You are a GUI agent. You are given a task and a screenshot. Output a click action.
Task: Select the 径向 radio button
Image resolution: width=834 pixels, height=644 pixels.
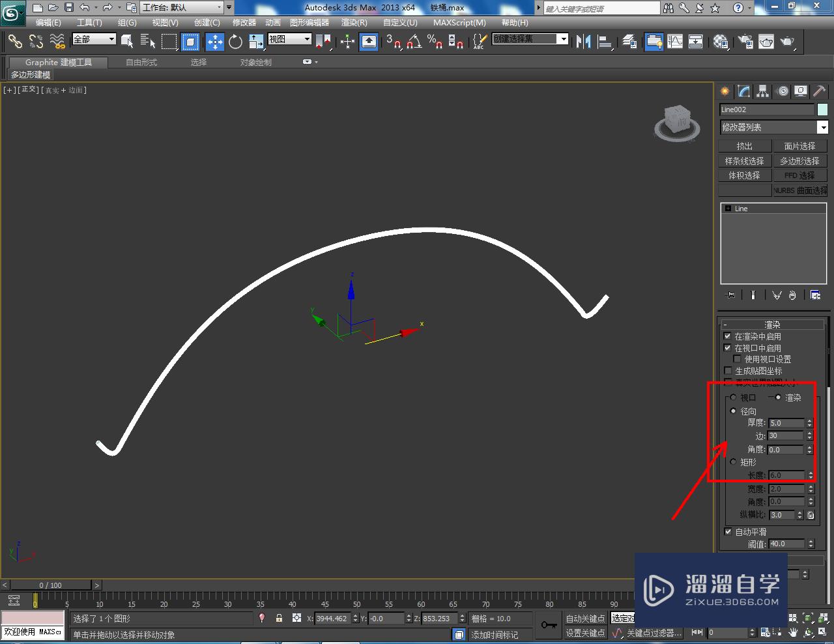pyautogui.click(x=733, y=411)
